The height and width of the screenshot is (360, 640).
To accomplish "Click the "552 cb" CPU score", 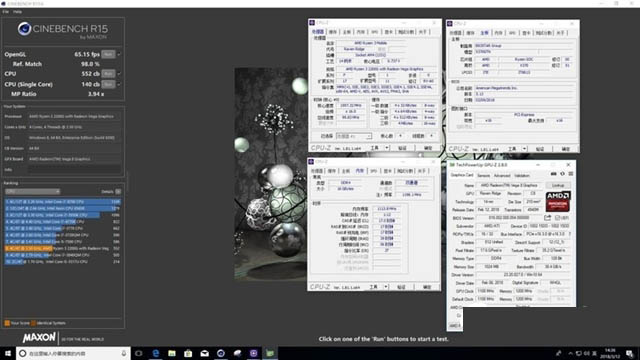I will (x=91, y=74).
